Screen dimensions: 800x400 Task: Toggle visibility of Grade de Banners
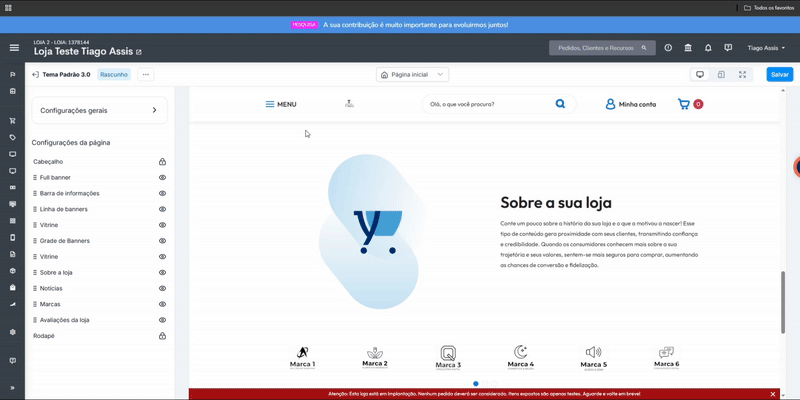coord(162,241)
